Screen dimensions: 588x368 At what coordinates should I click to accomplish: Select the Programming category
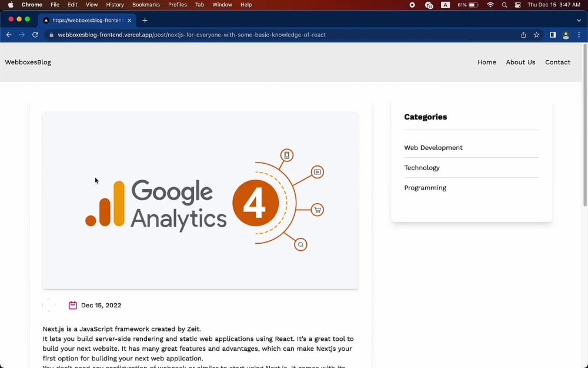click(x=425, y=188)
